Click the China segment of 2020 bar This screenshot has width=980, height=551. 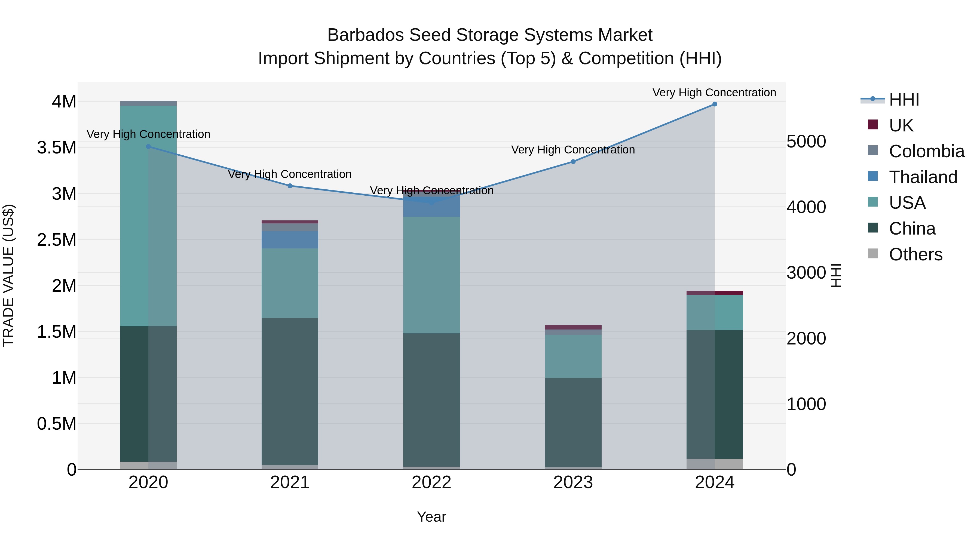click(148, 394)
